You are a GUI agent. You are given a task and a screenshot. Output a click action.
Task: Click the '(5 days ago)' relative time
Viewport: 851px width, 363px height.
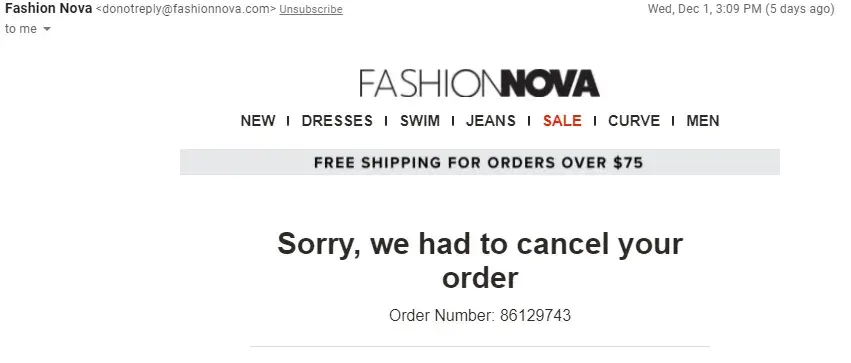[x=799, y=9]
